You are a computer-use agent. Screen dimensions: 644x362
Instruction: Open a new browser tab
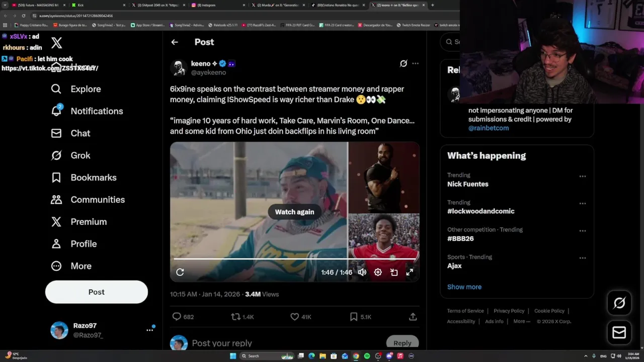432,5
